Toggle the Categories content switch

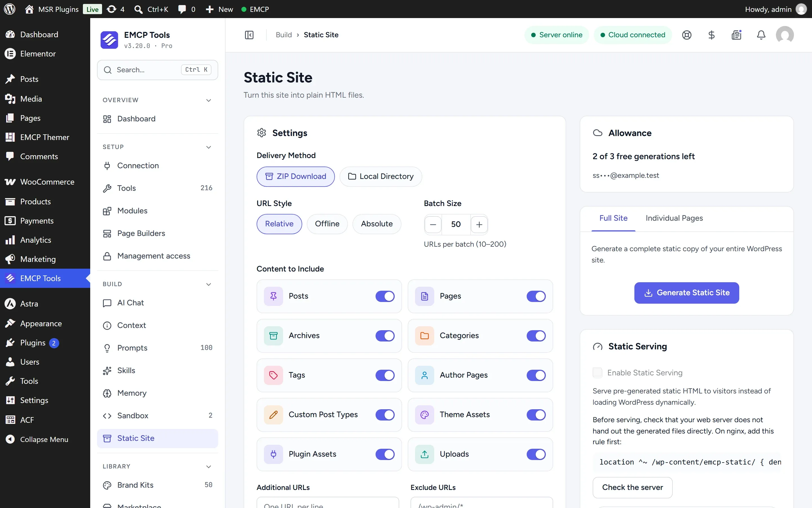click(536, 336)
